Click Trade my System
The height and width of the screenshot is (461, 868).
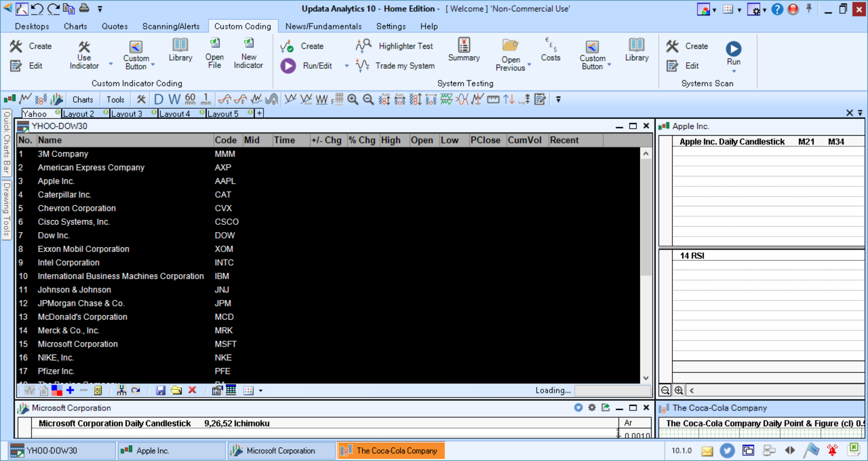395,66
